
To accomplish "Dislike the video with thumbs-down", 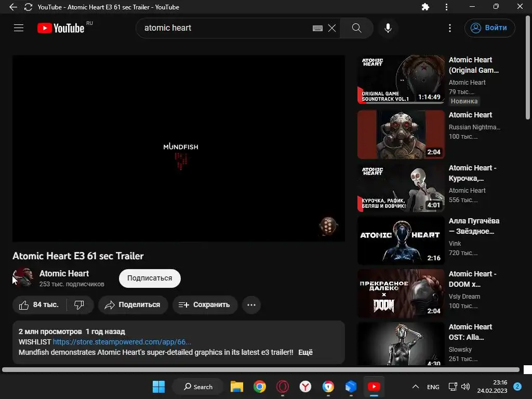I will coord(79,304).
